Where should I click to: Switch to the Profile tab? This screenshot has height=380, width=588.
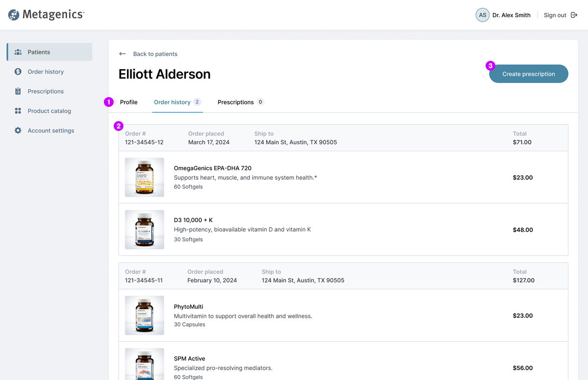(129, 102)
